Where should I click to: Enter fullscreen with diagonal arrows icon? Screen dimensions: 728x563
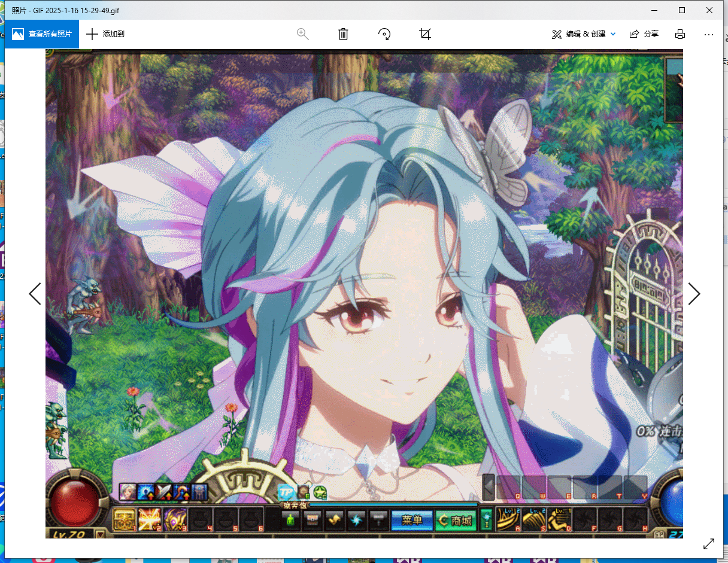[x=709, y=544]
